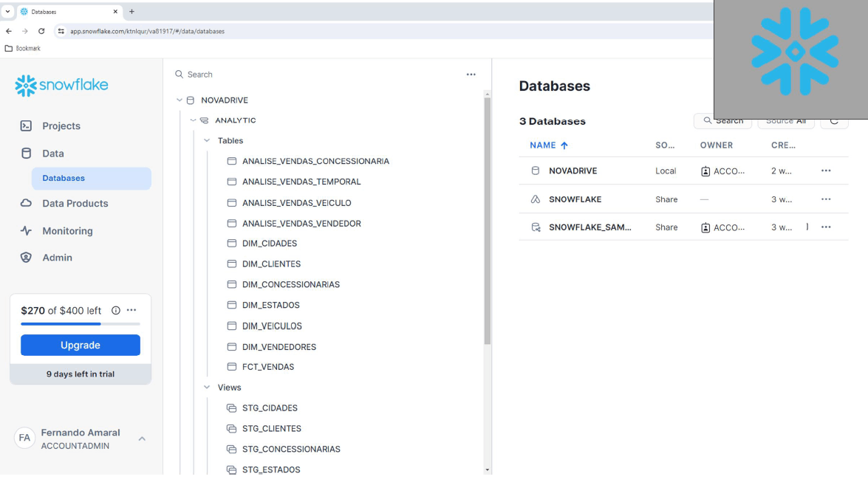Screen dimensions: 868x485
Task: Open the Source All filter dropdown
Action: (785, 120)
